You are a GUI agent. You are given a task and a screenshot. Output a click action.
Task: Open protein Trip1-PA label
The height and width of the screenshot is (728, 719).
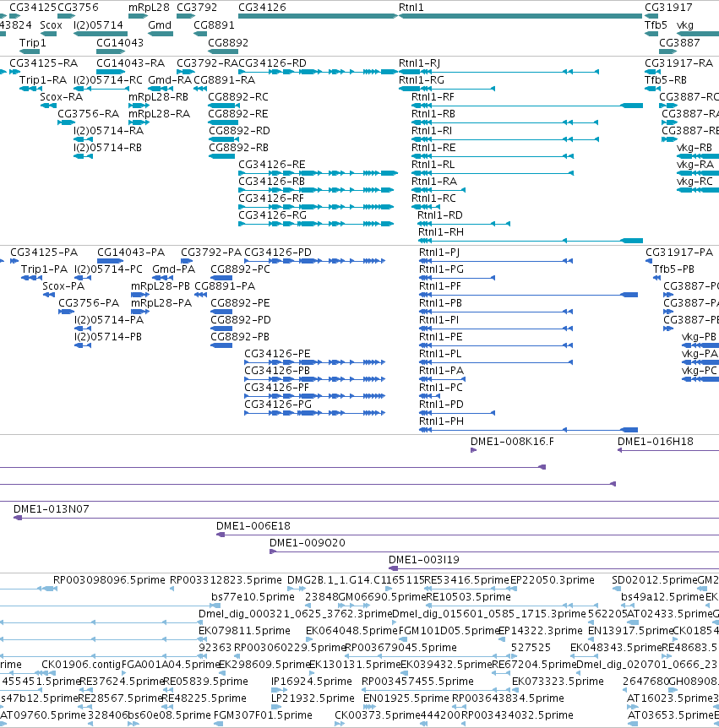tap(44, 269)
